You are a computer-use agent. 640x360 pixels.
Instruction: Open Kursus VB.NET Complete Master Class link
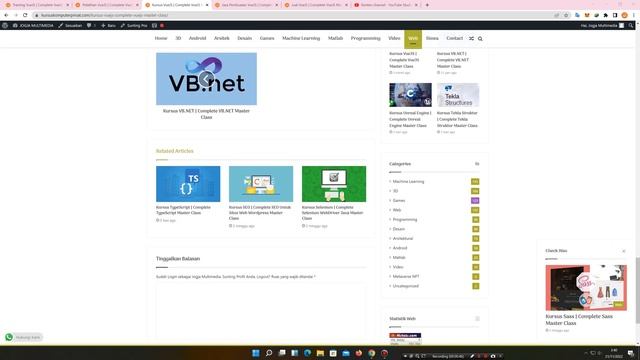[x=206, y=114]
